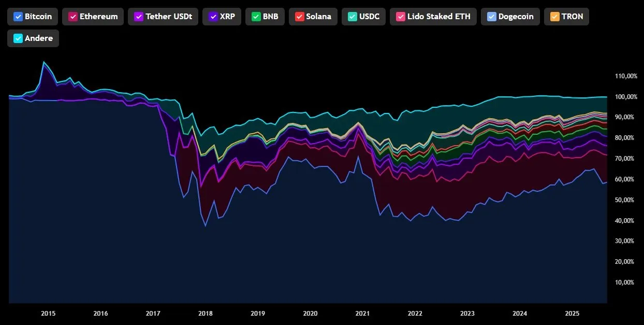Click the 2021 x-axis year label

[x=362, y=314]
